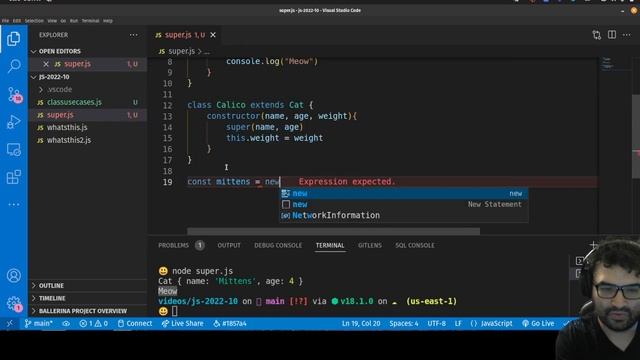Change end of line sequence LF
The height and width of the screenshot is (360, 640).
pyautogui.click(x=458, y=324)
